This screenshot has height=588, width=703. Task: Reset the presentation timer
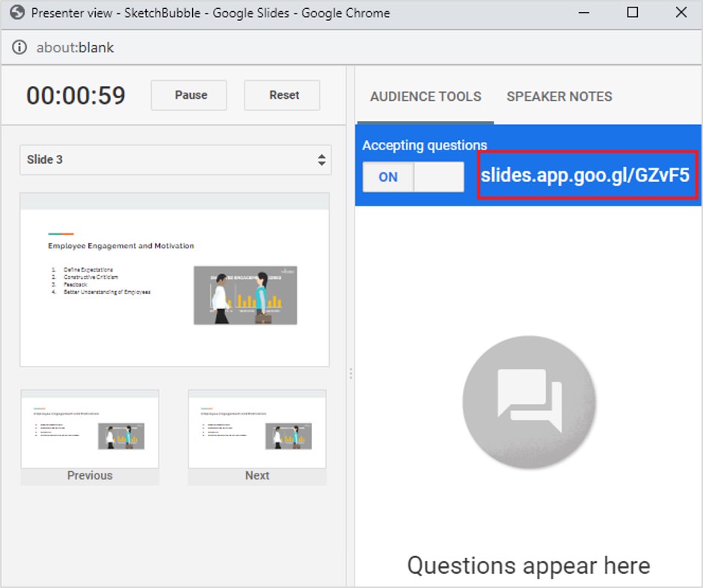(x=282, y=95)
